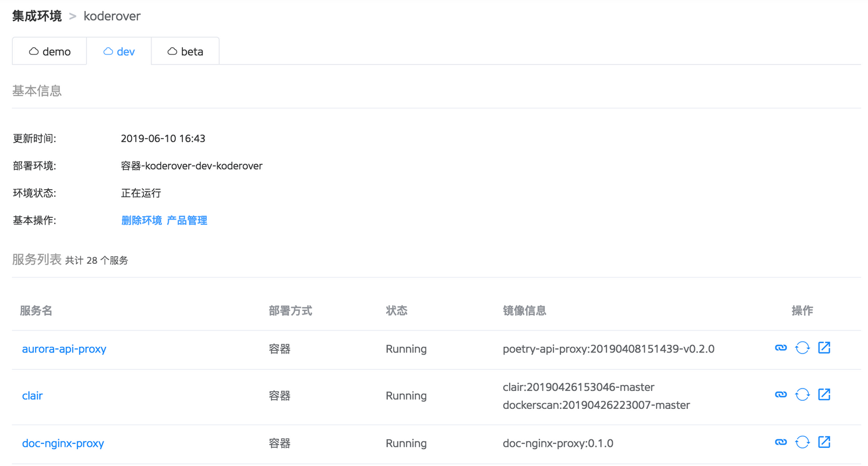Click Running status of doc-nginx-proxy

[x=406, y=443]
